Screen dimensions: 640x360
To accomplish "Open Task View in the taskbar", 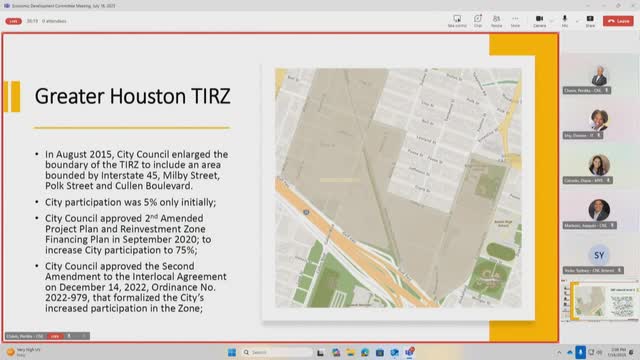I will tap(320, 352).
